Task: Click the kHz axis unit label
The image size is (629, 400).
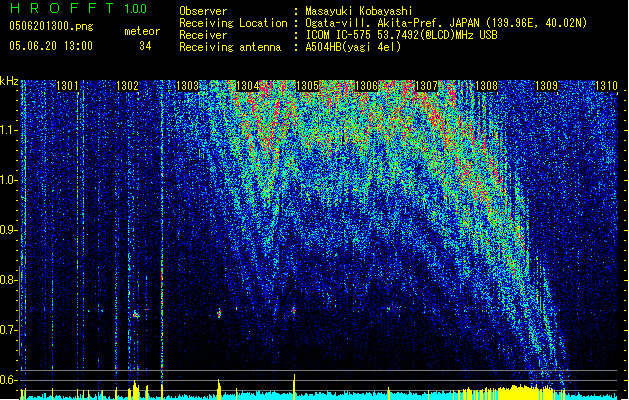Action: 9,81
